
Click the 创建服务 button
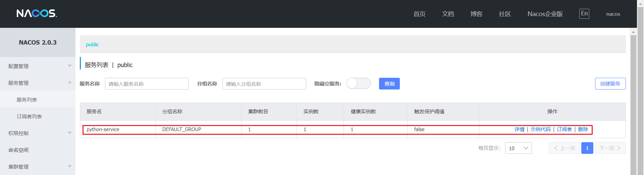[x=610, y=84]
